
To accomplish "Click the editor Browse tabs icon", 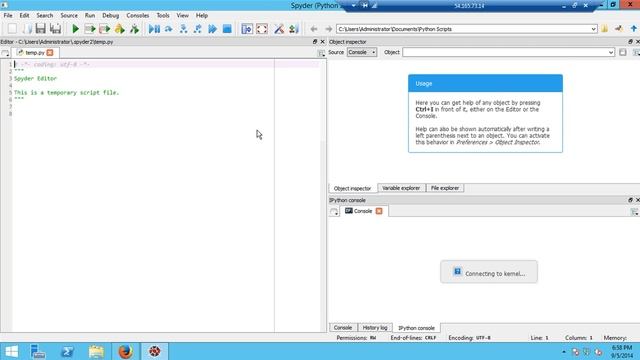I will click(5, 53).
